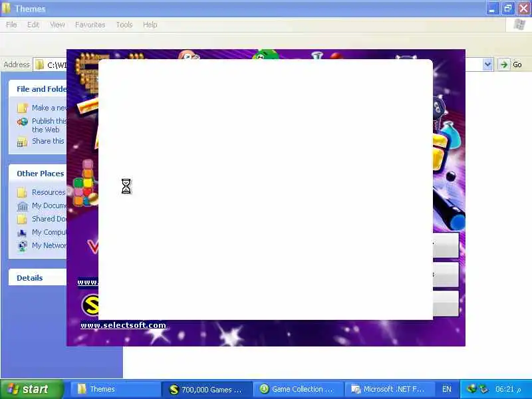Open My Computer from Other Places

(x=49, y=232)
